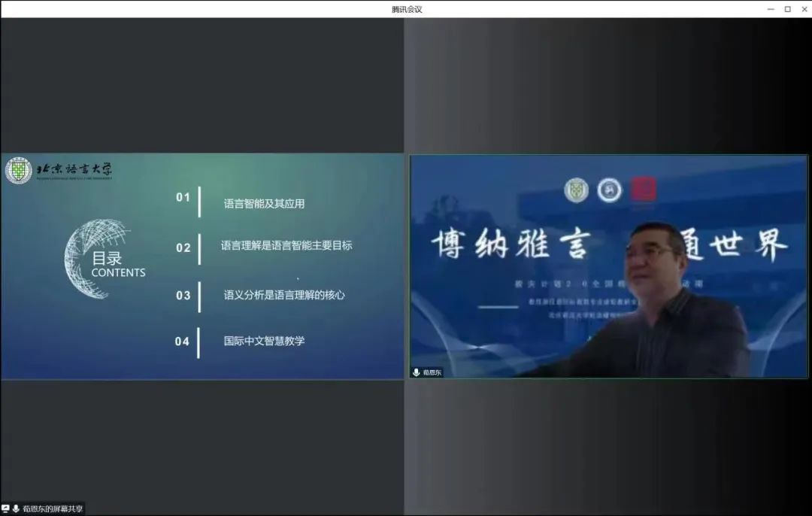Click the first round emblem atop the speaker video
Screen dimensions: 812x516
click(577, 190)
